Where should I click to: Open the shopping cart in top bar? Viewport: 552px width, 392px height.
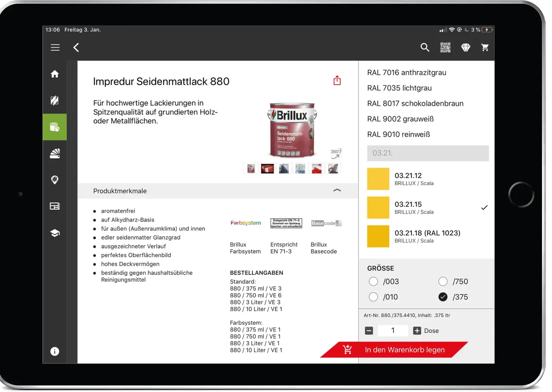click(485, 47)
